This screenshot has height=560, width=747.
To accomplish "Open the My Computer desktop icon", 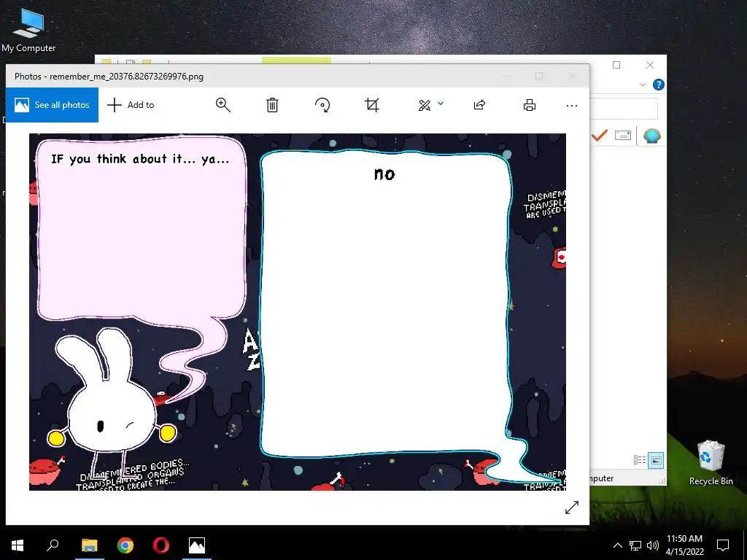I will pyautogui.click(x=28, y=31).
